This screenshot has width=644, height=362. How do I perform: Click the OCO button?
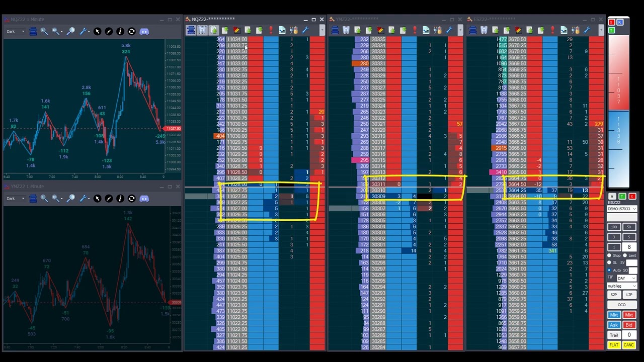622,305
